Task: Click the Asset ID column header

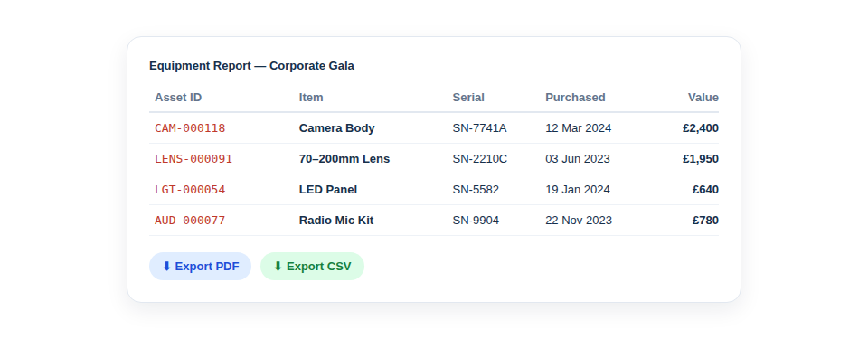Action: tap(178, 98)
